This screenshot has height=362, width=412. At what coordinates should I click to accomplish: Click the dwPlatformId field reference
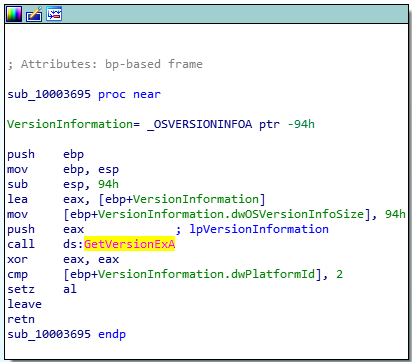[x=273, y=274]
